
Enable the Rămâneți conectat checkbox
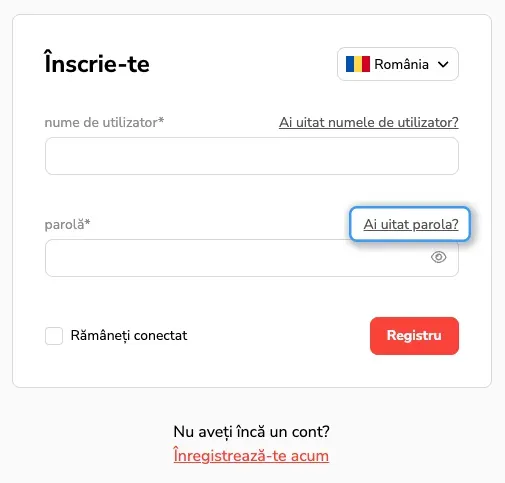pyautogui.click(x=54, y=336)
